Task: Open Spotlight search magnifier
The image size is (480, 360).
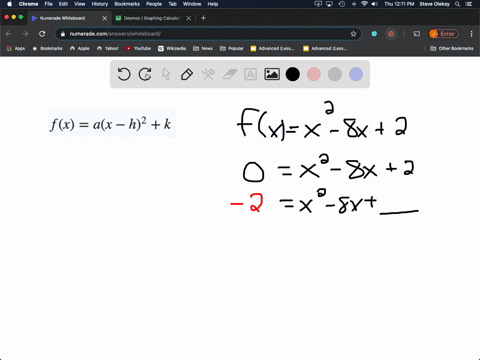Action: [x=458, y=4]
